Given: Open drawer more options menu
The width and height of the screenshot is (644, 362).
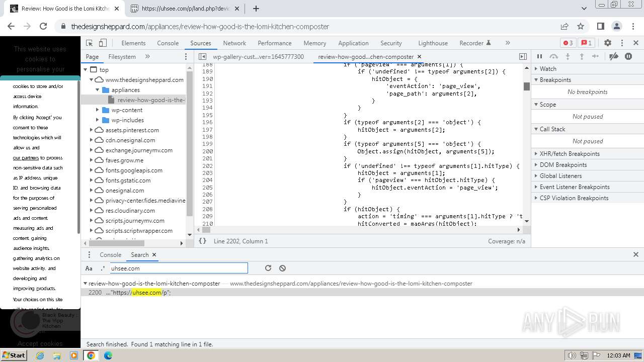Looking at the screenshot, I should 89,255.
